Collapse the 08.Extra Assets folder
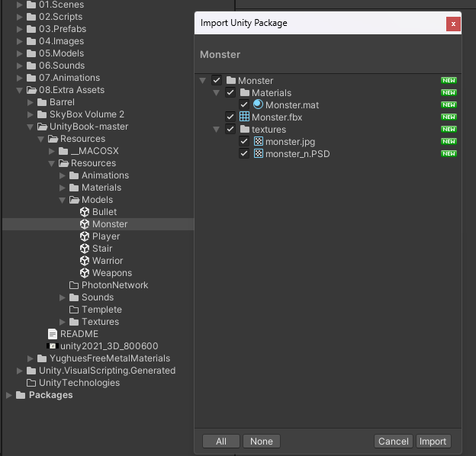The image size is (476, 456). pos(19,90)
